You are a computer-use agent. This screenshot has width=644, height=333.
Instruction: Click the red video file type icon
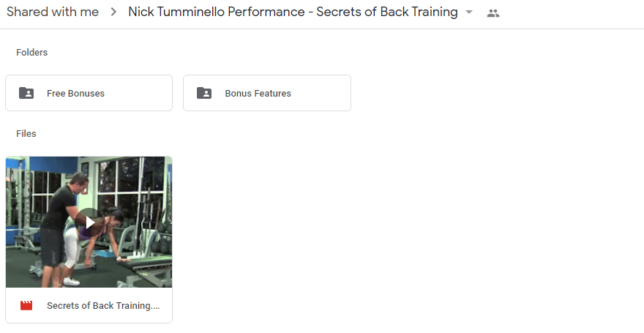pyautogui.click(x=26, y=305)
